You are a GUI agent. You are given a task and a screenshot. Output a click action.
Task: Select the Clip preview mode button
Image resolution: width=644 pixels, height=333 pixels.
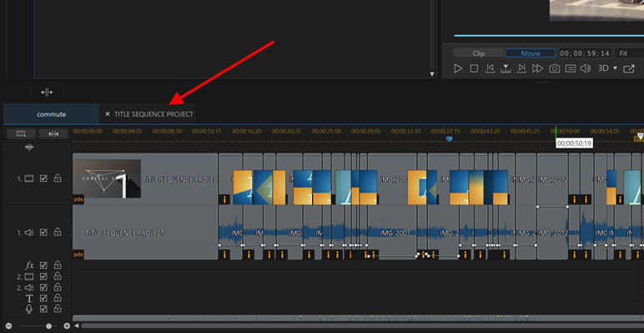tap(479, 53)
